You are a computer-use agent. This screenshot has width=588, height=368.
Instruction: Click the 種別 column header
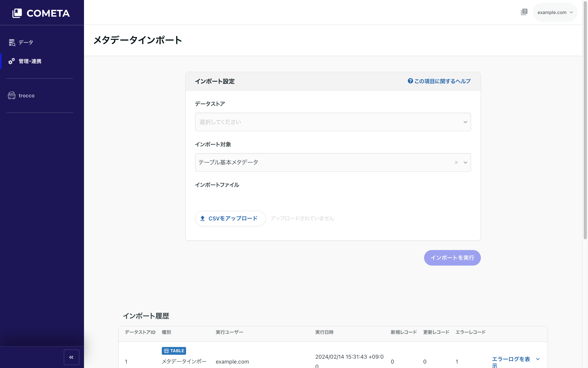tap(166, 332)
